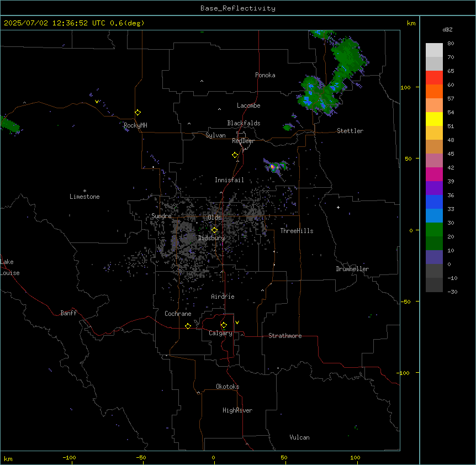Click the yellow diamond marker between Olds and Didsbury
The image size is (476, 465).
(215, 230)
